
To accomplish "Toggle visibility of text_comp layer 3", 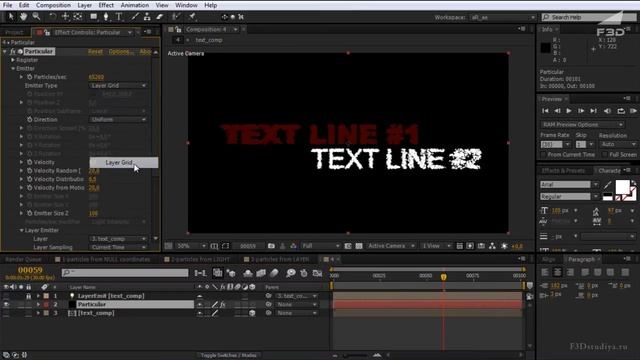I will [x=6, y=313].
